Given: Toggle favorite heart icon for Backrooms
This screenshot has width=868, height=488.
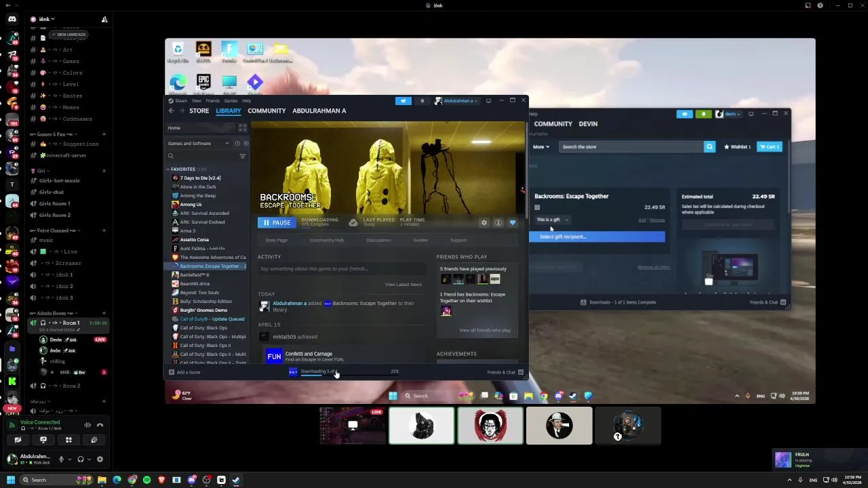Looking at the screenshot, I should [513, 222].
